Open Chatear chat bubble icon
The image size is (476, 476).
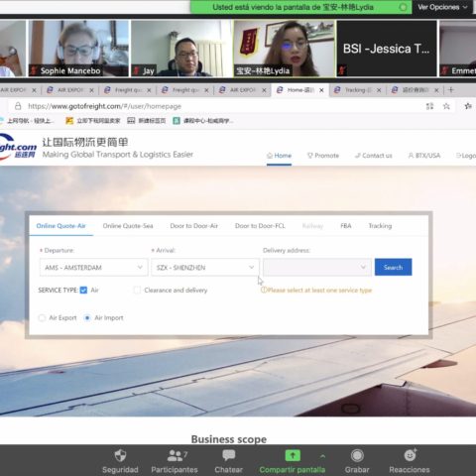228,455
